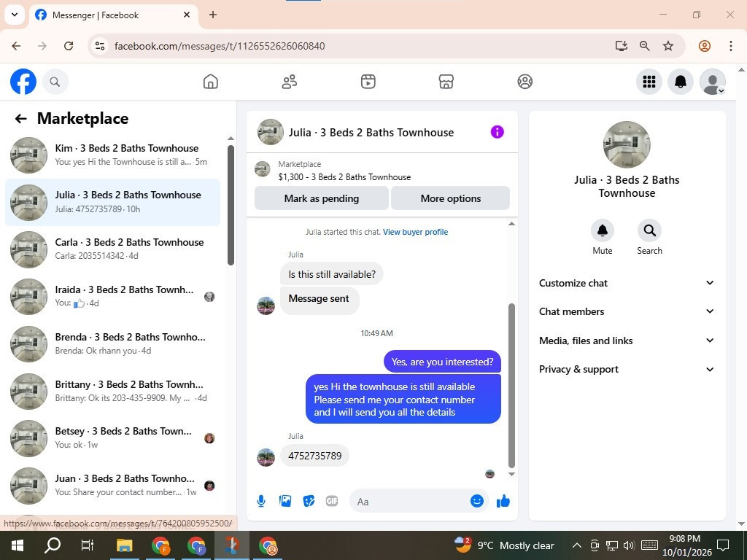Open the purple conversation information icon
The height and width of the screenshot is (560, 747).
click(x=497, y=132)
